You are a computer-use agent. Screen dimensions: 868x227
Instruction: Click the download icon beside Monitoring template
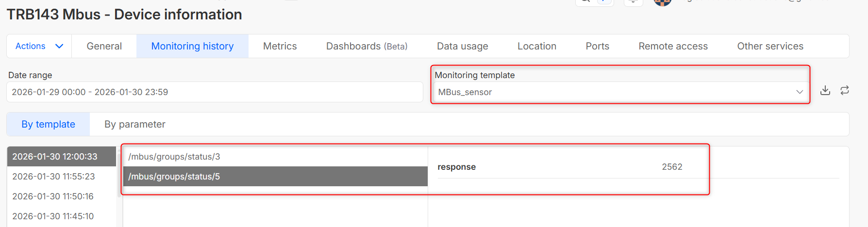(825, 90)
